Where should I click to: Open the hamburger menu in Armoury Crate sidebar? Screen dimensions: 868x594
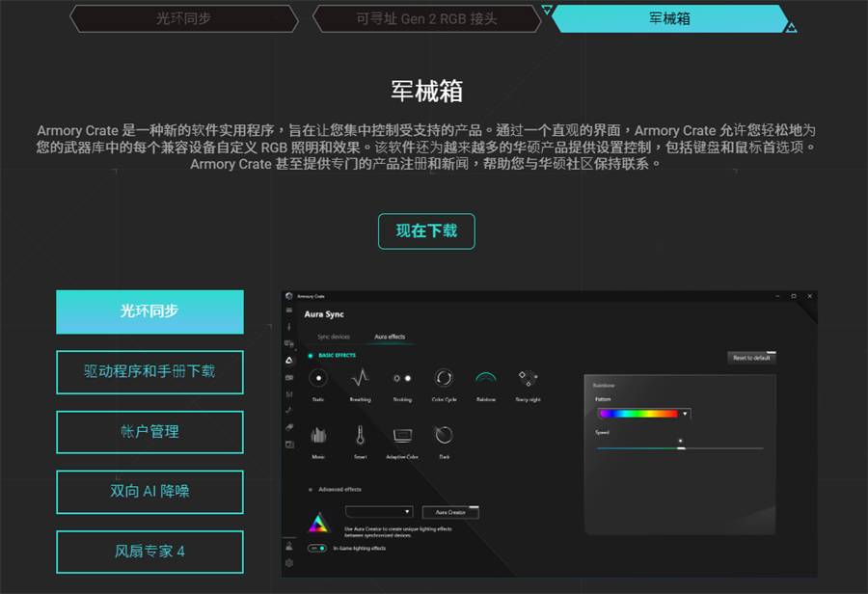(x=289, y=310)
